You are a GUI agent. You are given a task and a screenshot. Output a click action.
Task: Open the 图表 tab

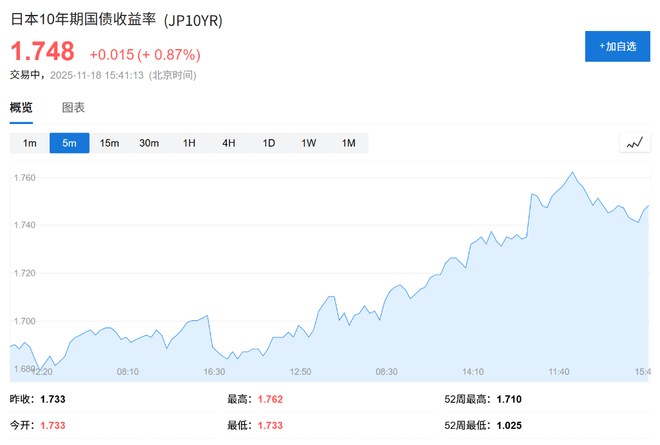[x=73, y=107]
